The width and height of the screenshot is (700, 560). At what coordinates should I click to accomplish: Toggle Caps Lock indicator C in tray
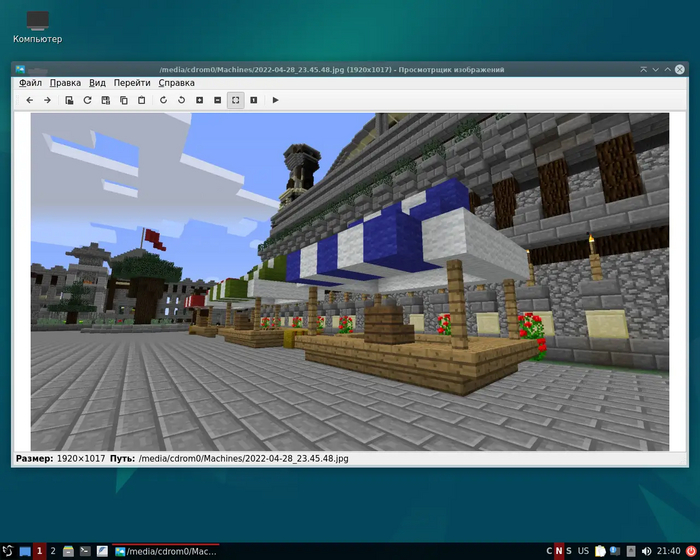point(549,551)
